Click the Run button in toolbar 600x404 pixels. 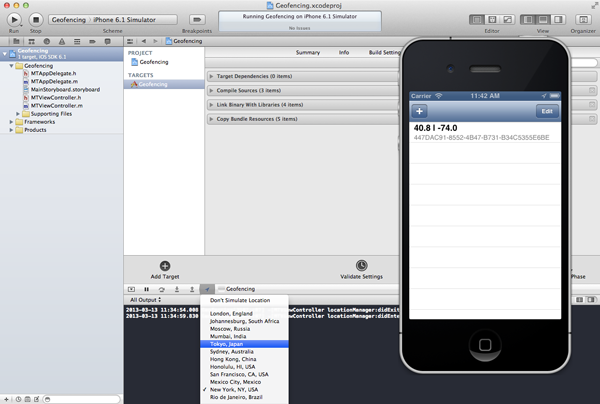[x=14, y=20]
